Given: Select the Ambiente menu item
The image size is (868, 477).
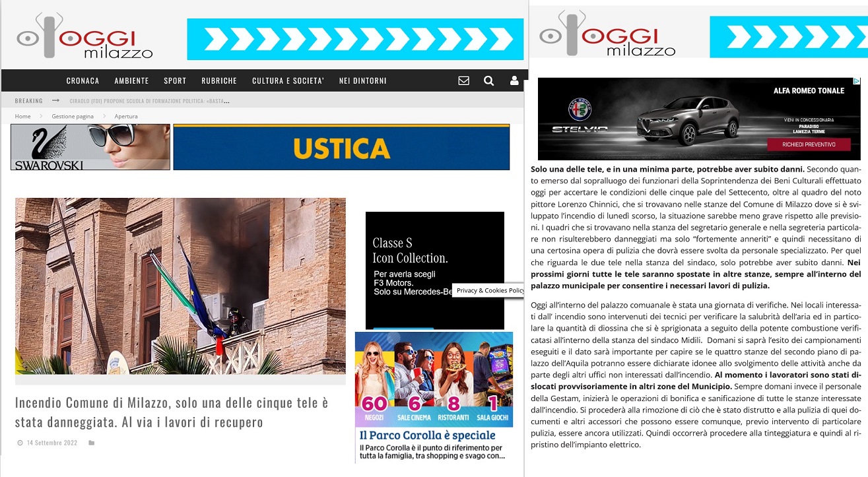Looking at the screenshot, I should click(131, 80).
